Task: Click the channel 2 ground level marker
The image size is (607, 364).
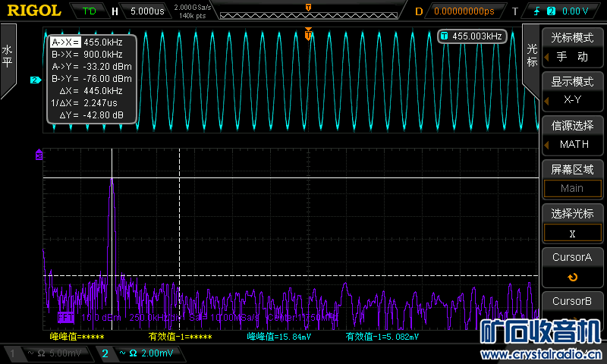Action: [35, 80]
